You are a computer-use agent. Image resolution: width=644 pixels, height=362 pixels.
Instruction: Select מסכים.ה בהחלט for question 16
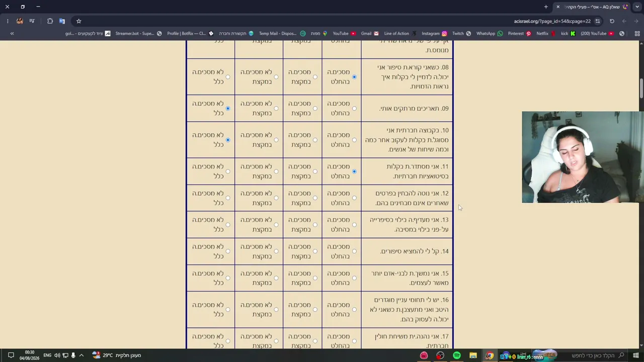tap(354, 310)
